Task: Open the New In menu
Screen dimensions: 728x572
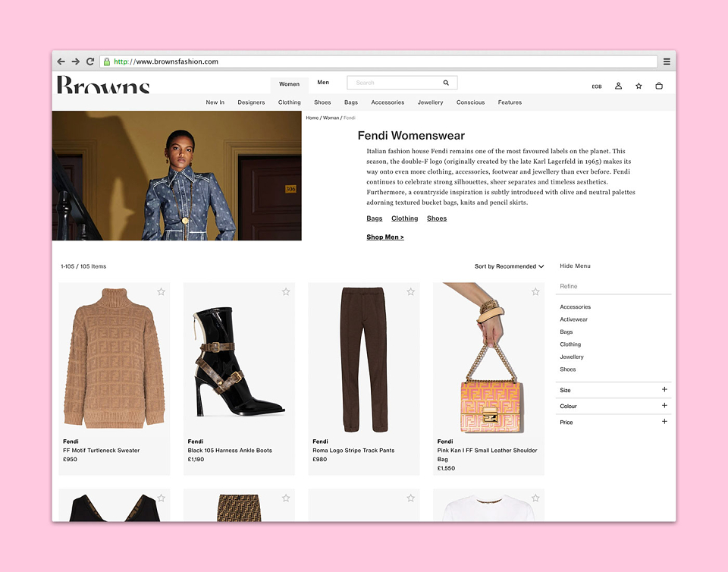Action: pyautogui.click(x=215, y=102)
